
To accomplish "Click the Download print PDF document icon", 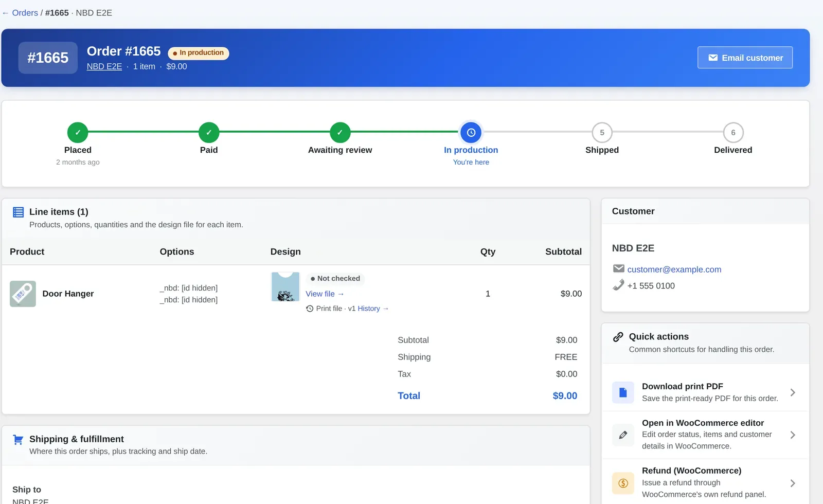I will point(623,392).
